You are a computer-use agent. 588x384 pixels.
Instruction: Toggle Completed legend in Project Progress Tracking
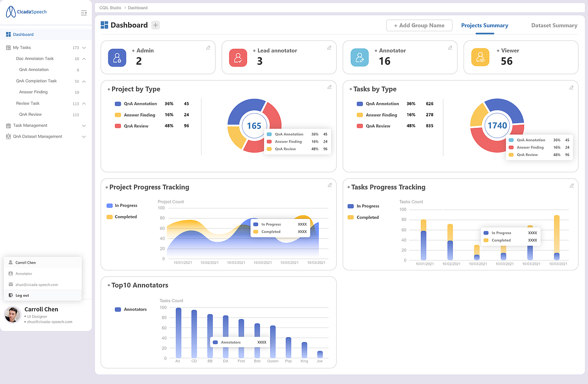point(121,217)
